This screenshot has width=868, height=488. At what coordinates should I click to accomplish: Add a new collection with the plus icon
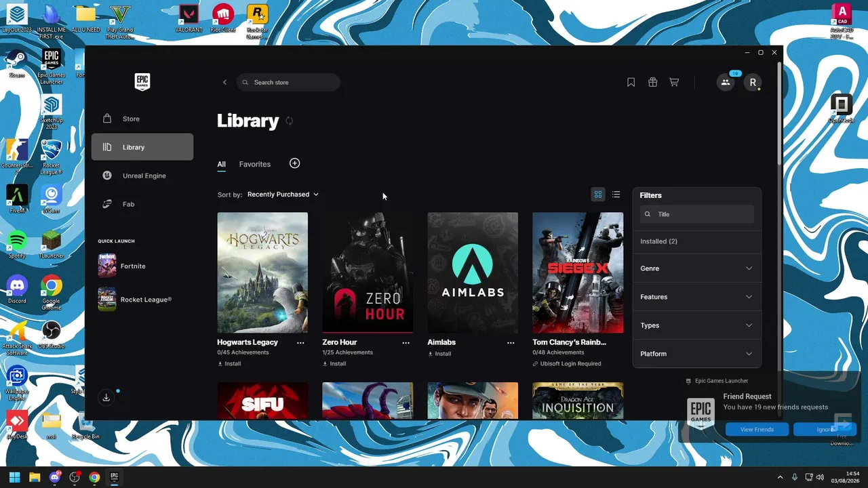point(294,163)
